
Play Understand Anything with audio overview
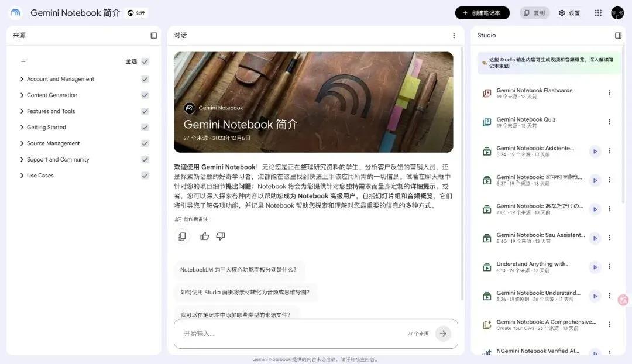pos(595,267)
